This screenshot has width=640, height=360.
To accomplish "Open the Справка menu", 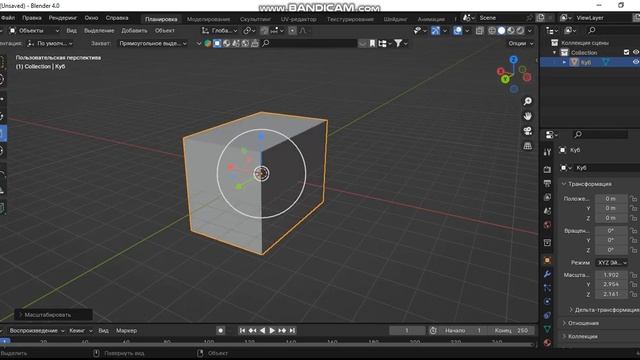I will coord(117,18).
